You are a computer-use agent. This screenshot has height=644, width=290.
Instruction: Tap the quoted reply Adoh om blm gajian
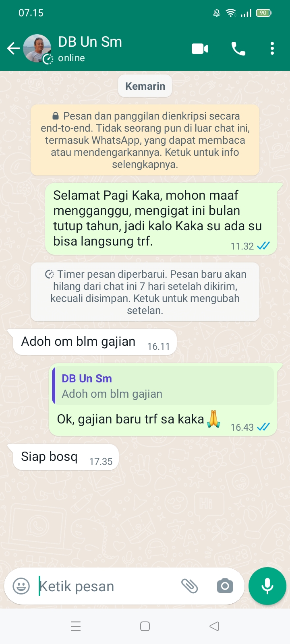pos(163,386)
